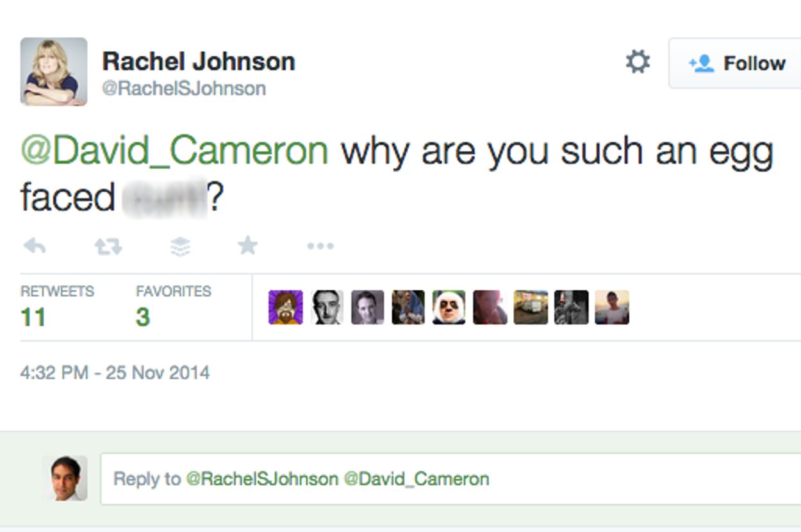Click the reply text input field
The image size is (801, 532).
(449, 479)
